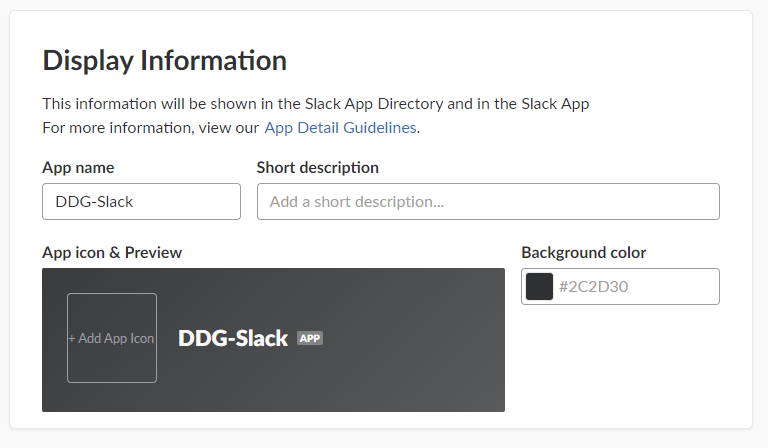Click the Display Information heading
Screen dimensions: 768x448
[x=165, y=61]
